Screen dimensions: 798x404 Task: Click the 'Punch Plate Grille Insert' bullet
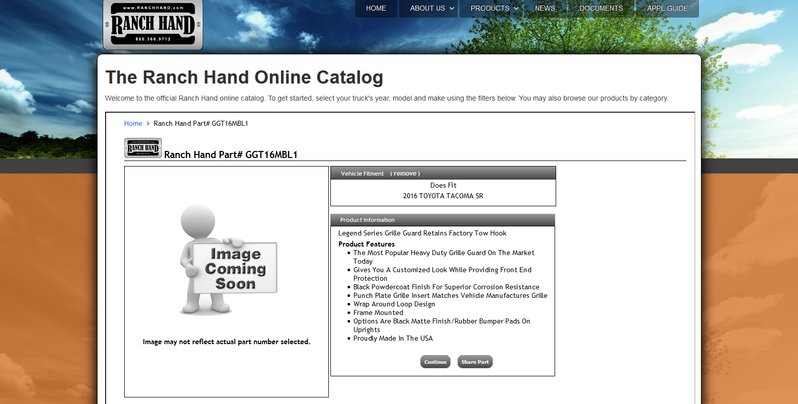point(450,295)
